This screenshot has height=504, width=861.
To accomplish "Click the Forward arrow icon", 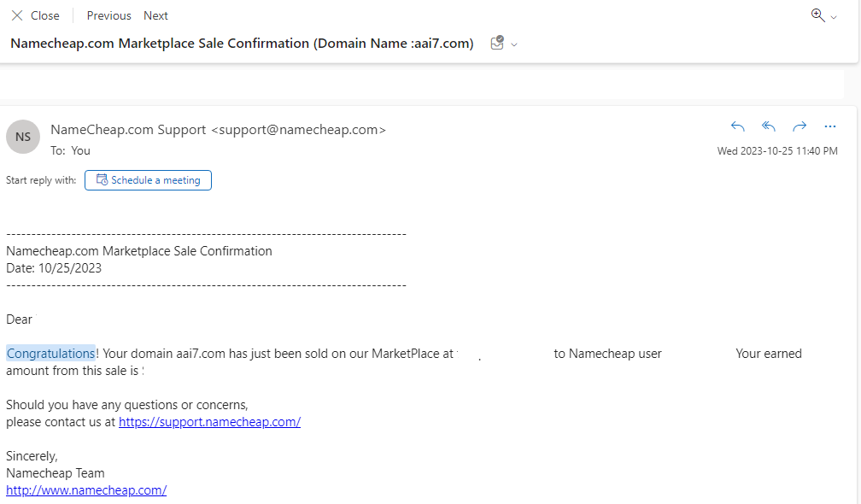I will tap(799, 126).
